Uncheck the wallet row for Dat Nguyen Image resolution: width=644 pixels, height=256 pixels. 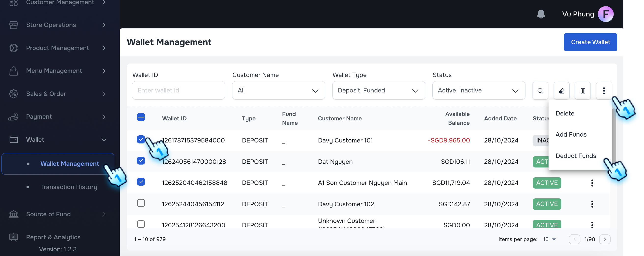[x=141, y=161]
